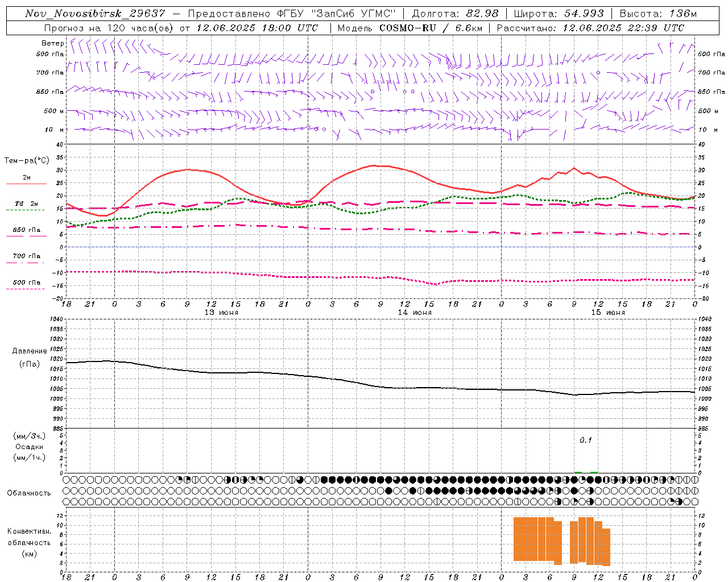The height and width of the screenshot is (582, 728).
Task: Click the 'Тем-ра(°C)' temperature label
Action: click(27, 161)
